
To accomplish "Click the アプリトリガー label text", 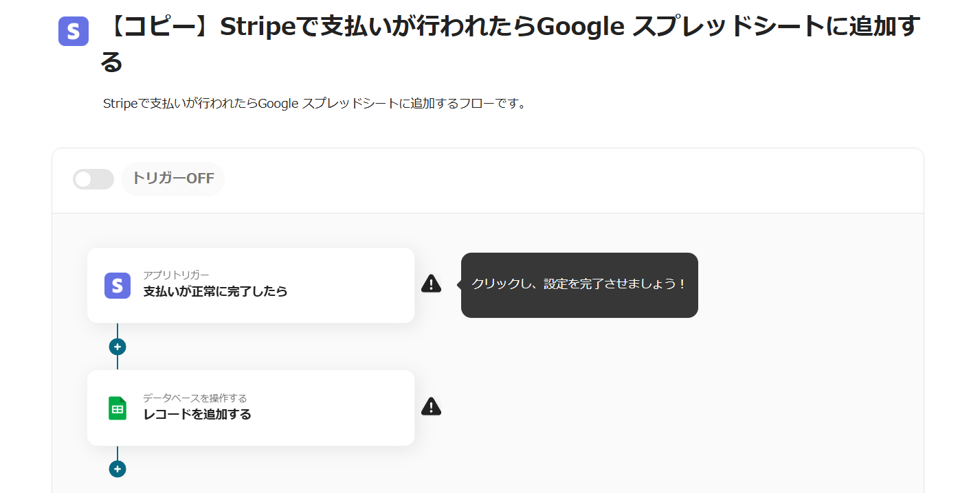I will tap(176, 275).
